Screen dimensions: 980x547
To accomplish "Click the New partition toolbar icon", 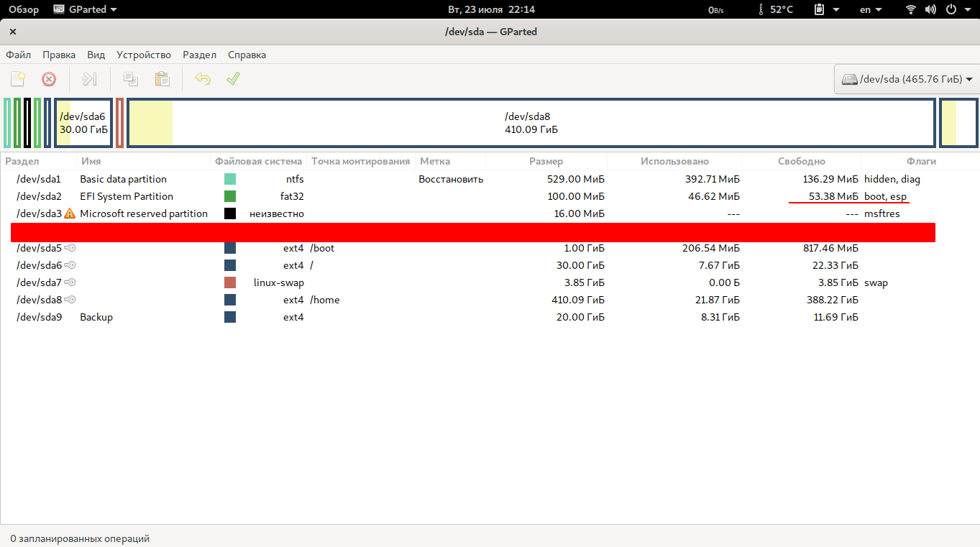I will [x=18, y=79].
